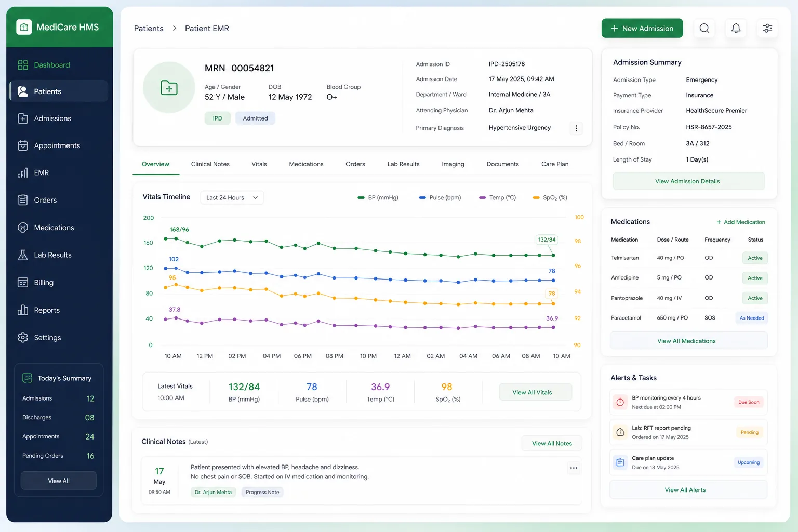Viewport: 798px width, 532px height.
Task: Click the 132/84 BP data point label
Action: coord(547,240)
